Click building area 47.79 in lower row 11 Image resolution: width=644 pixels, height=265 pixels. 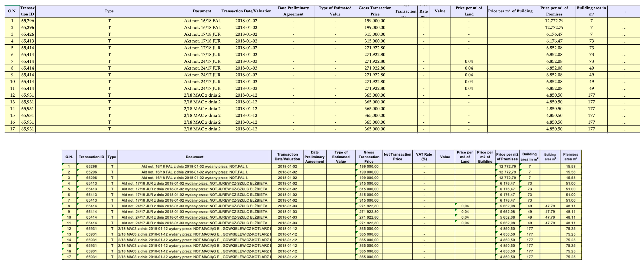[x=550, y=223]
